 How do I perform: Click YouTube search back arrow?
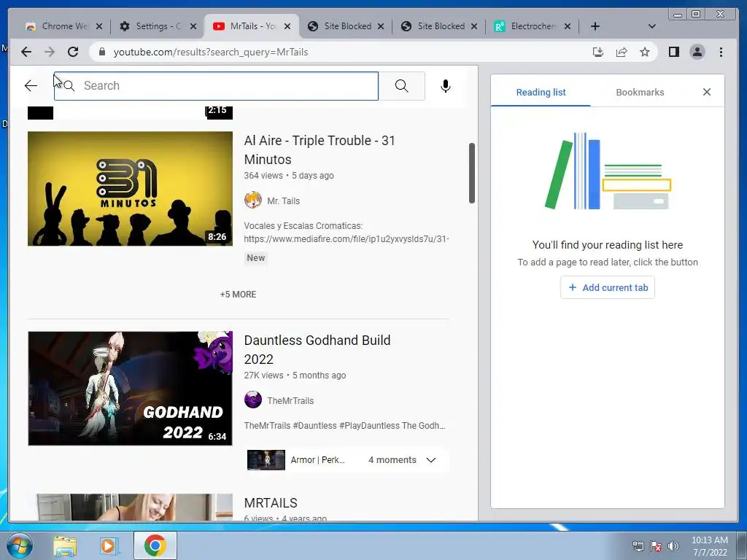(31, 86)
